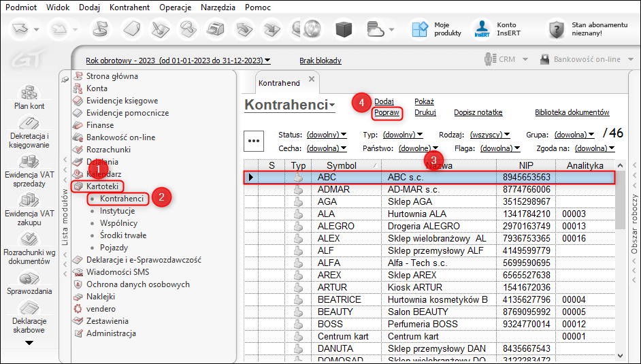Select Instytucje in the module tree
This screenshot has width=641, height=364.
(117, 211)
